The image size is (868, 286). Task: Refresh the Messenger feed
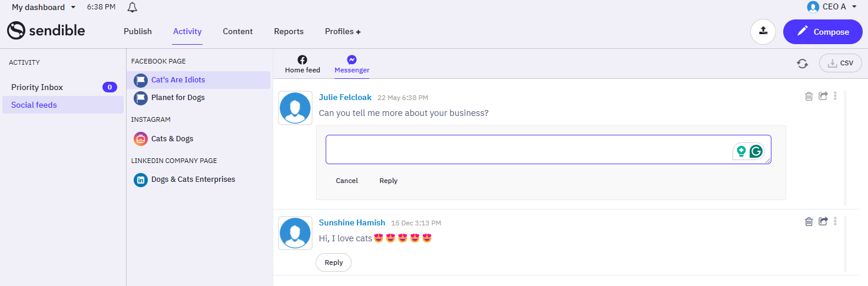pos(802,64)
